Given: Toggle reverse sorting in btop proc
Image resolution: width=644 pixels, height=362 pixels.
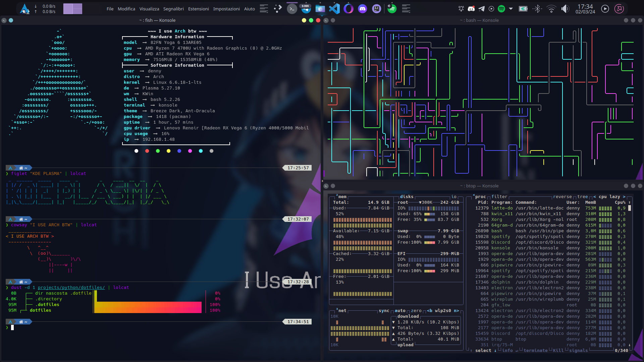Looking at the screenshot, I should (x=562, y=197).
